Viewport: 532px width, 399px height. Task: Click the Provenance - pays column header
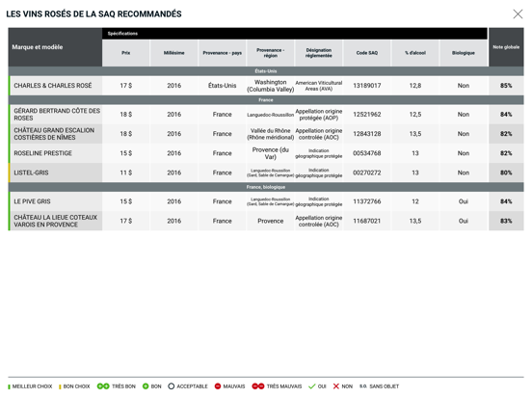[223, 53]
